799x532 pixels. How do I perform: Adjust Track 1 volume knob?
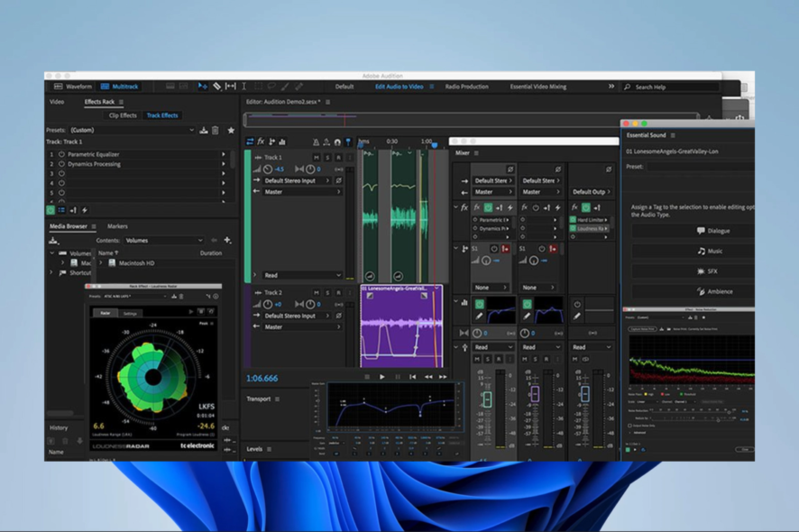[268, 170]
